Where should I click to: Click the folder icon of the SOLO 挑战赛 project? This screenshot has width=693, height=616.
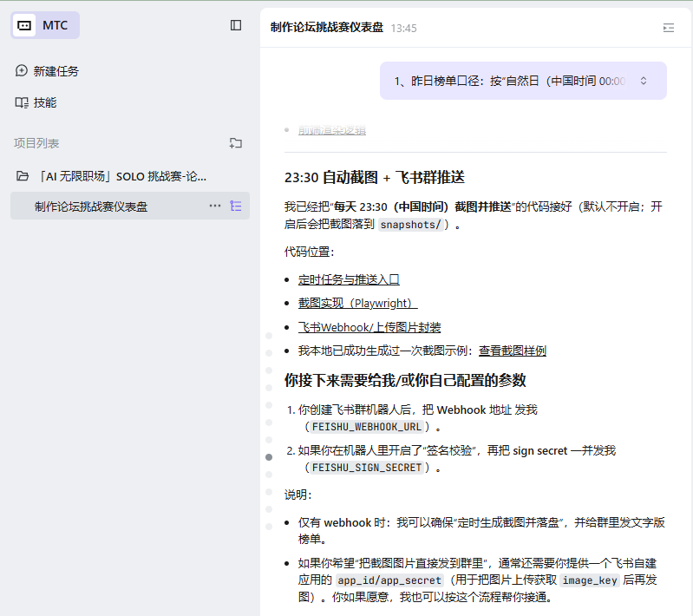click(x=23, y=176)
